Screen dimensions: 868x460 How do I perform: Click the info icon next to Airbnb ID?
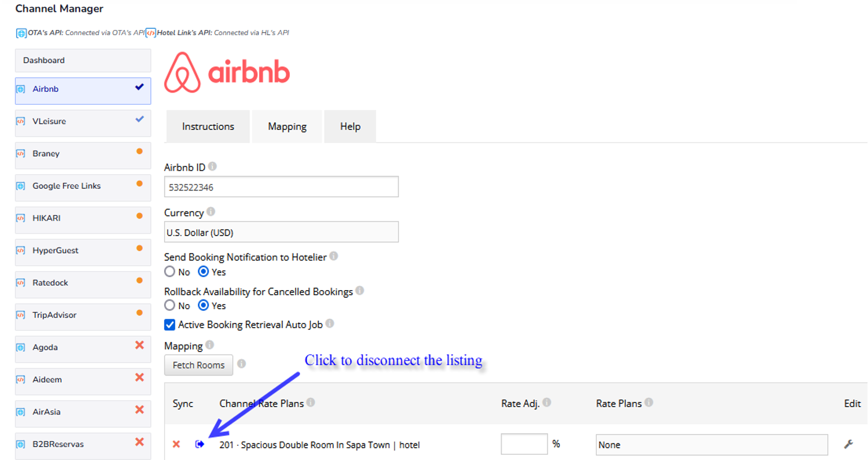point(212,166)
